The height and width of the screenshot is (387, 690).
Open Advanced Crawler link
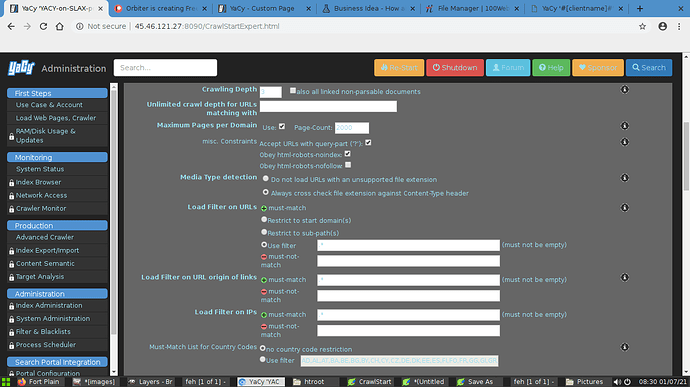pos(45,237)
